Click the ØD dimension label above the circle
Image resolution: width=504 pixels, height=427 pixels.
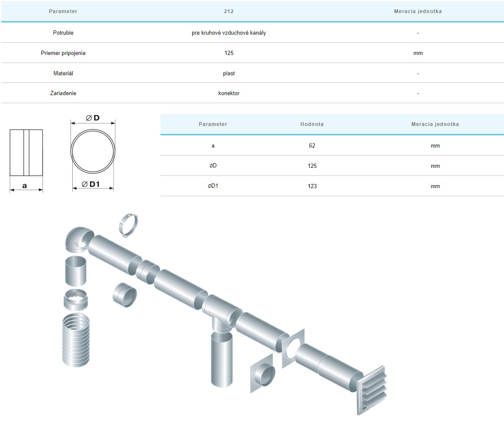click(x=93, y=118)
